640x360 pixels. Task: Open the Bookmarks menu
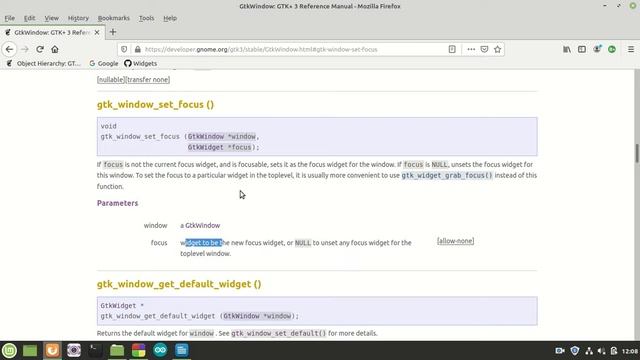click(113, 18)
